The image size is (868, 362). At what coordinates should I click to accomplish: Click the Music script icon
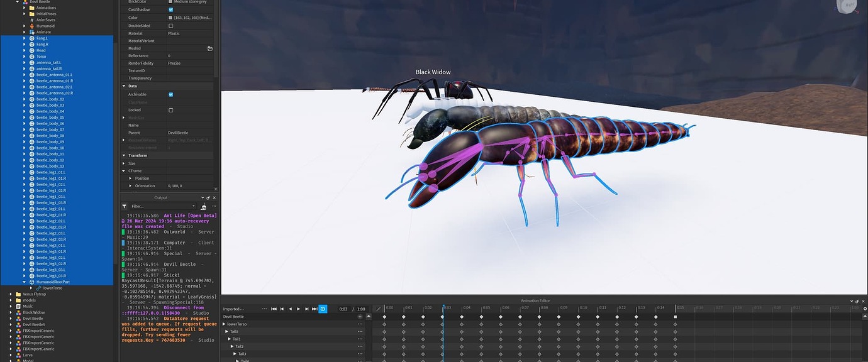click(x=18, y=306)
